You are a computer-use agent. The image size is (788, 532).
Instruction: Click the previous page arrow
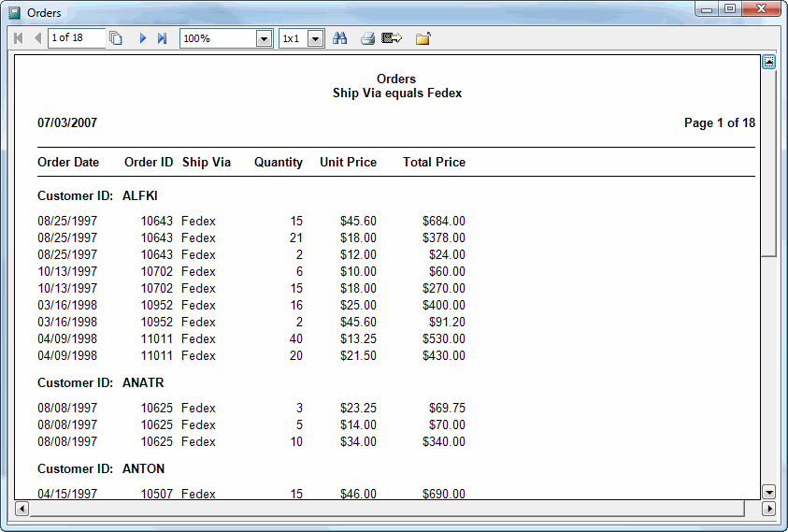click(x=37, y=38)
